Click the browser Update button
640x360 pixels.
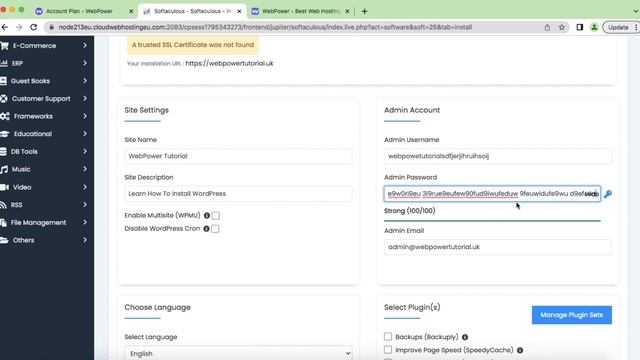click(618, 27)
